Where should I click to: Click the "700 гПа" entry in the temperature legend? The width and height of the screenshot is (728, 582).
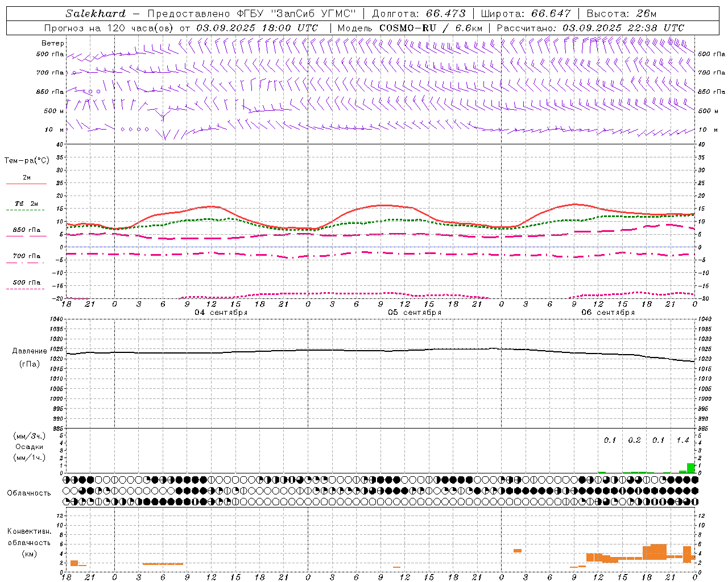(x=26, y=256)
